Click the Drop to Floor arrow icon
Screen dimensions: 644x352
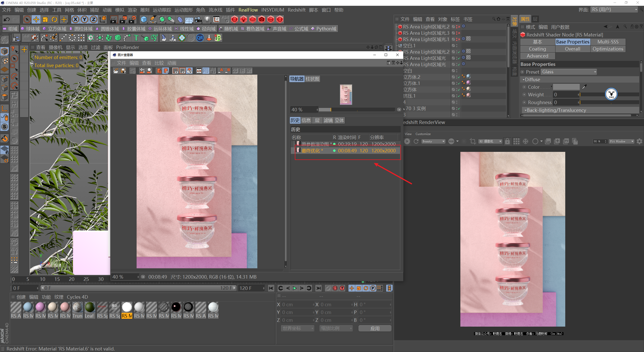tap(209, 38)
